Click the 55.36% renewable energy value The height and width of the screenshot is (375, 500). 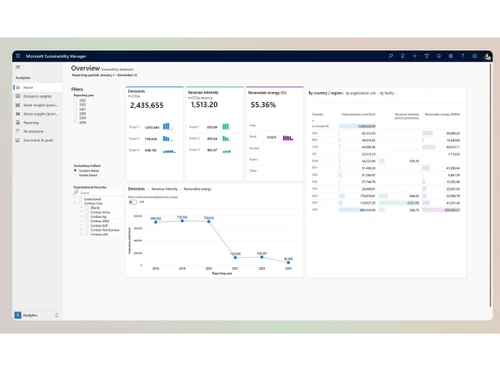[x=263, y=105]
